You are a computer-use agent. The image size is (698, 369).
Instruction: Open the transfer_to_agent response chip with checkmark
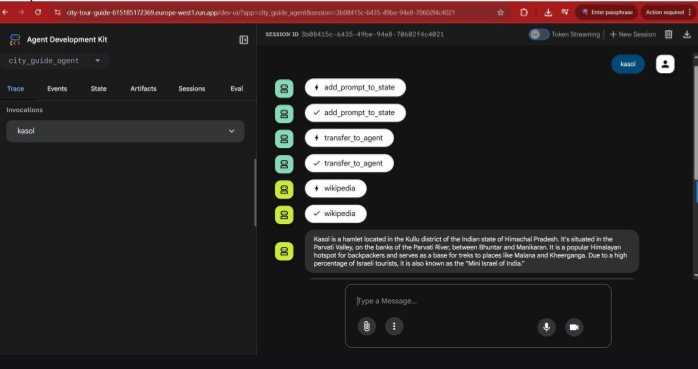pos(349,163)
